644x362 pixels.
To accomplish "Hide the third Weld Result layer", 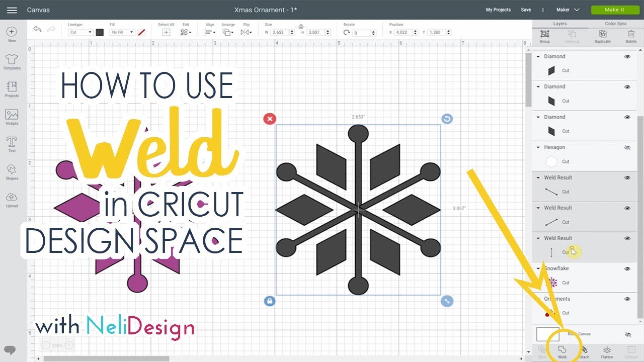I will coord(627,238).
